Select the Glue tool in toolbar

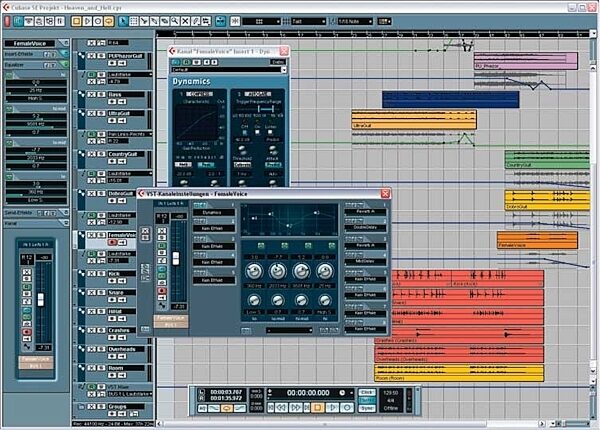154,21
